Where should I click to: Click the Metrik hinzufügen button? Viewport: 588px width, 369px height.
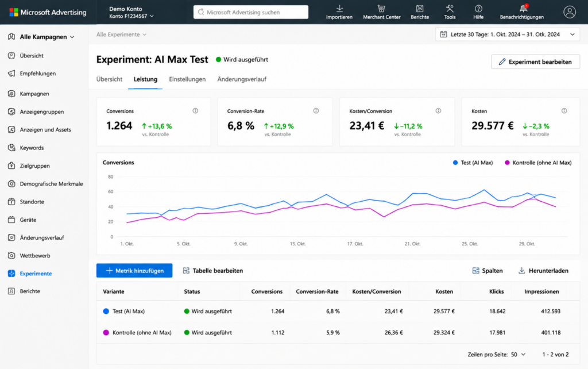(x=134, y=270)
